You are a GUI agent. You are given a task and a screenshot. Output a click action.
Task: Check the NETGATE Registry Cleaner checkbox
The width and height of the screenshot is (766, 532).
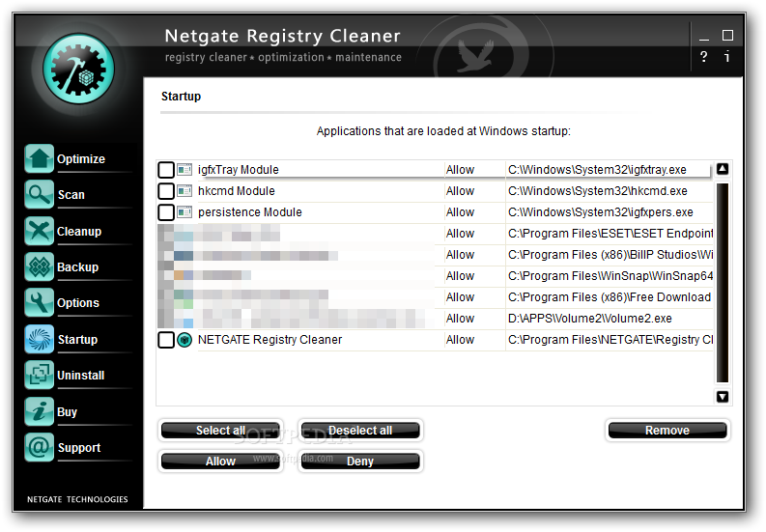[166, 340]
